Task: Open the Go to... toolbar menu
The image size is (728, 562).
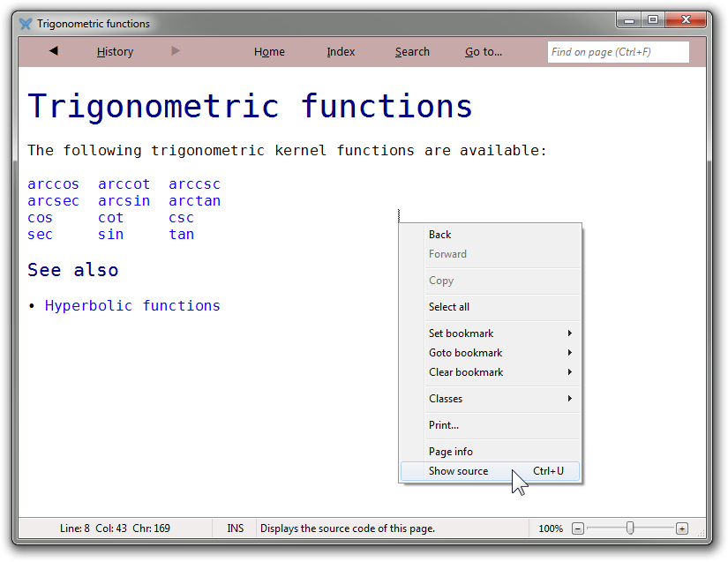Action: pos(484,52)
